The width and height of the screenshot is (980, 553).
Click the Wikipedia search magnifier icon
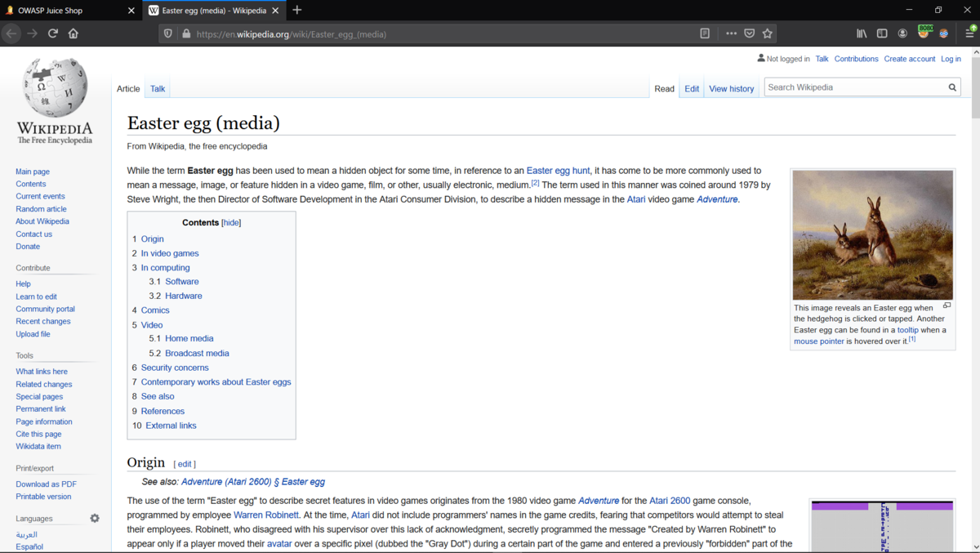pyautogui.click(x=952, y=87)
